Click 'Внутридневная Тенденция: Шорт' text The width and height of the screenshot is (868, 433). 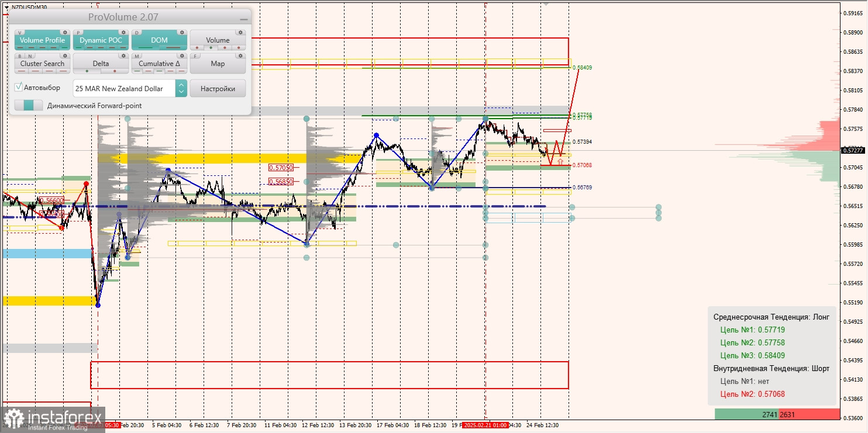(x=771, y=368)
